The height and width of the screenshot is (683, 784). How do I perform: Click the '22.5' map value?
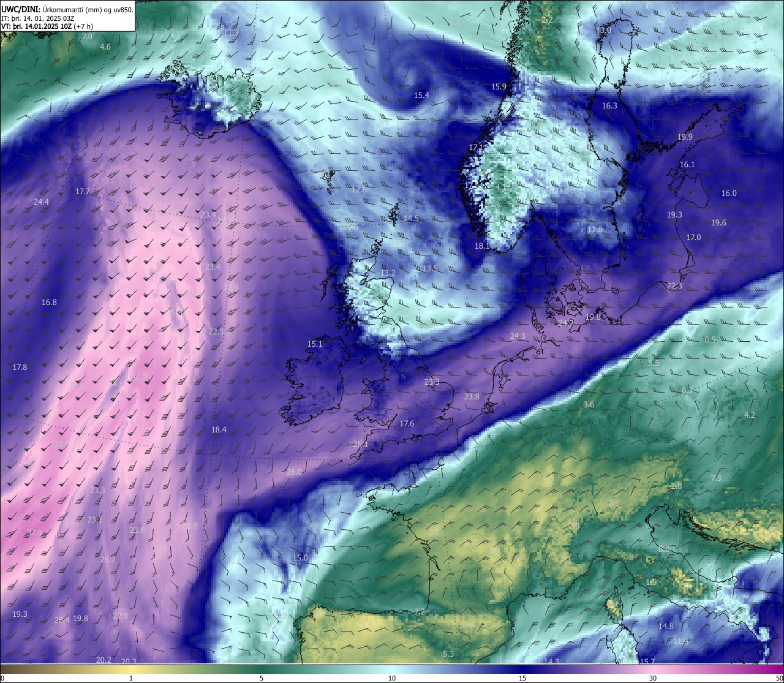click(x=216, y=331)
